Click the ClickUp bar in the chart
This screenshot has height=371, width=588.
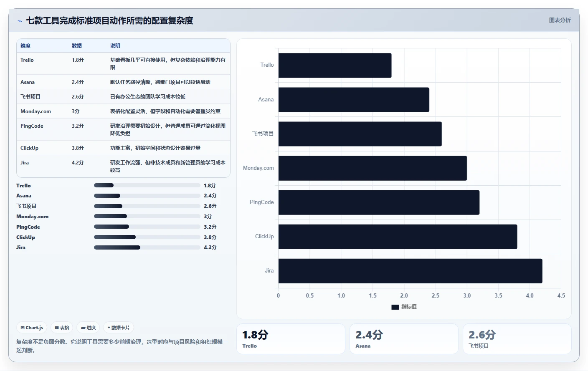click(398, 237)
